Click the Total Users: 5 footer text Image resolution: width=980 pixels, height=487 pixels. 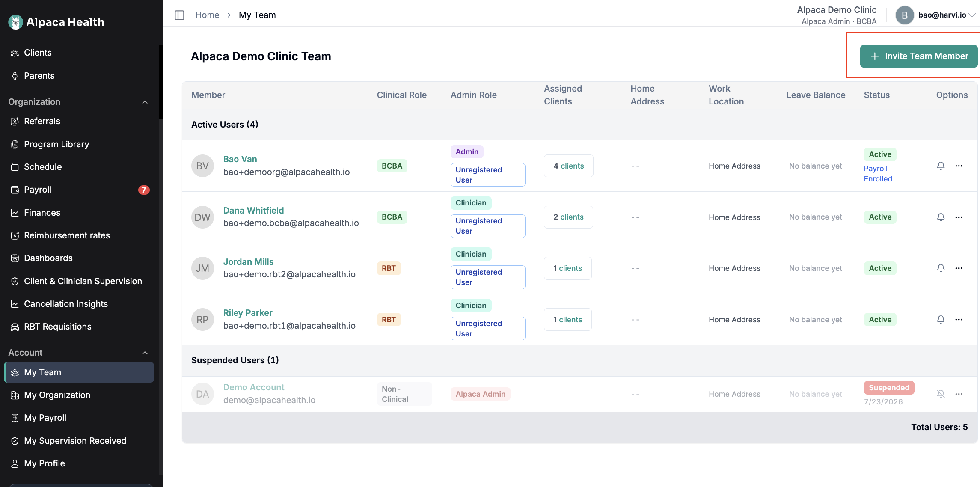(x=939, y=427)
